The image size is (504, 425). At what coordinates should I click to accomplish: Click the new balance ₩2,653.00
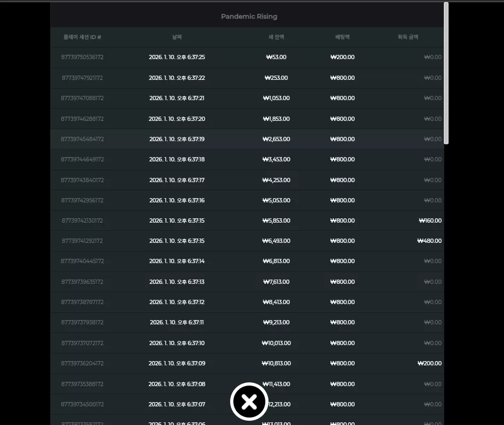pyautogui.click(x=276, y=139)
